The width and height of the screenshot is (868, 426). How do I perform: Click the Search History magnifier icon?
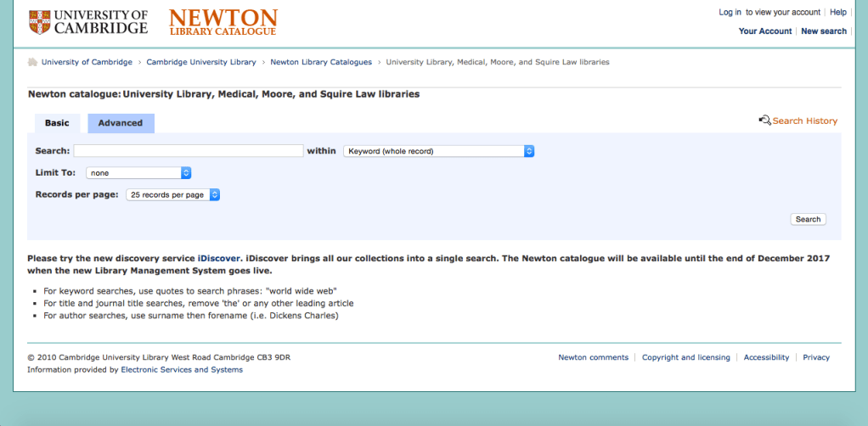[764, 121]
